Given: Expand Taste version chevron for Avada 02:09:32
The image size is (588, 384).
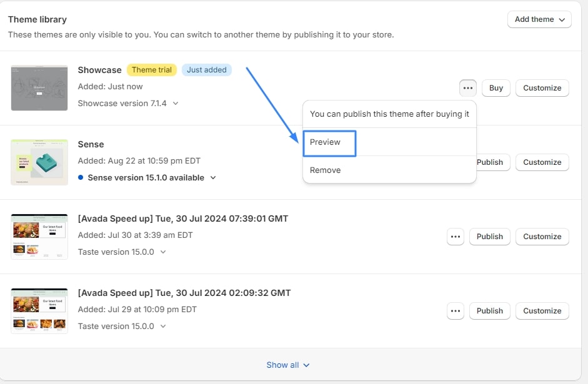Looking at the screenshot, I should [x=163, y=327].
